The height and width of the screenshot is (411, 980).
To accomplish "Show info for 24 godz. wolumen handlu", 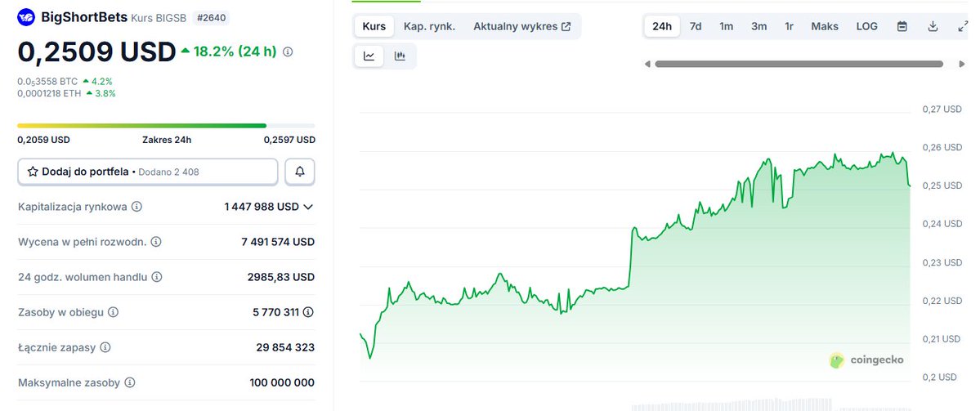I will click(x=157, y=277).
